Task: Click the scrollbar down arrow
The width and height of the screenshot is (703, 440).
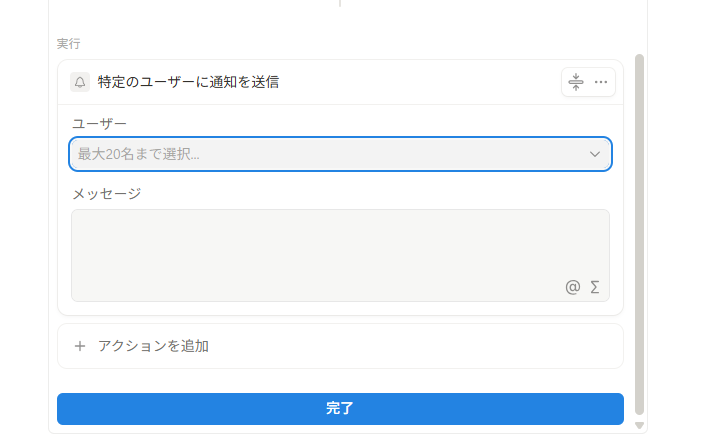Action: point(639,425)
